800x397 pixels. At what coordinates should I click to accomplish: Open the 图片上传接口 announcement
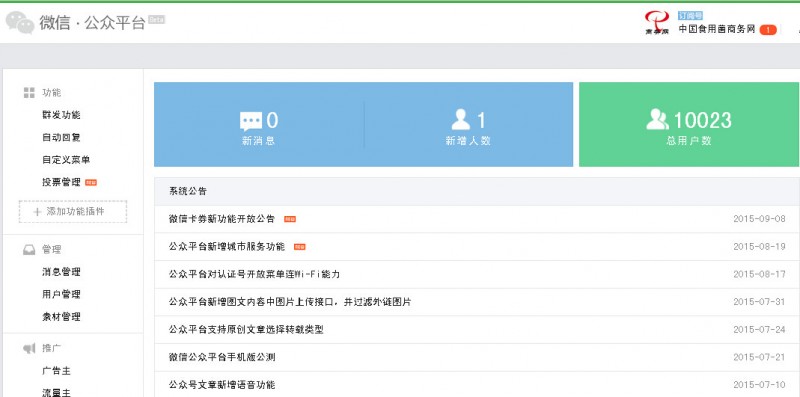click(290, 302)
